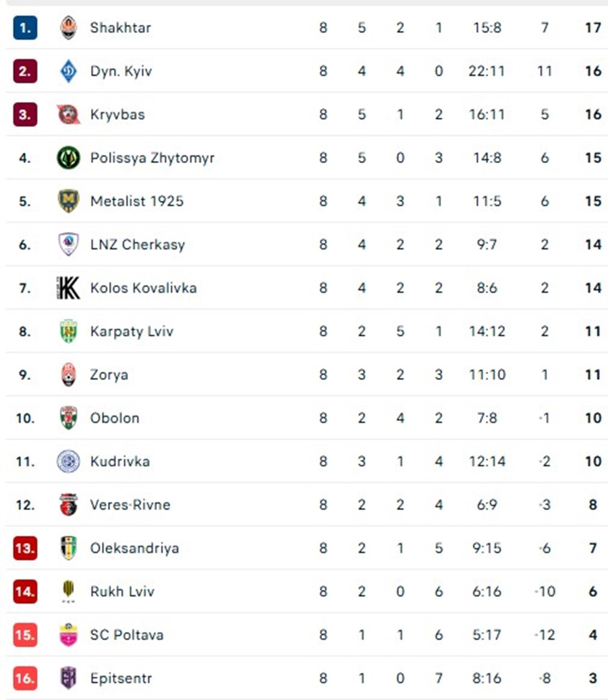Open the Veres-Rivne team page link
The width and height of the screenshot is (608, 700).
pyautogui.click(x=130, y=505)
